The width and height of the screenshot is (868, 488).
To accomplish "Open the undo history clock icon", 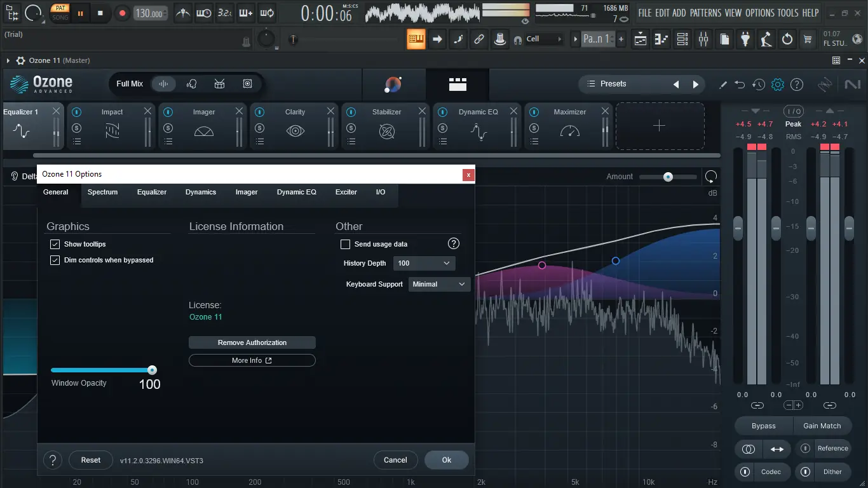I will (x=759, y=85).
